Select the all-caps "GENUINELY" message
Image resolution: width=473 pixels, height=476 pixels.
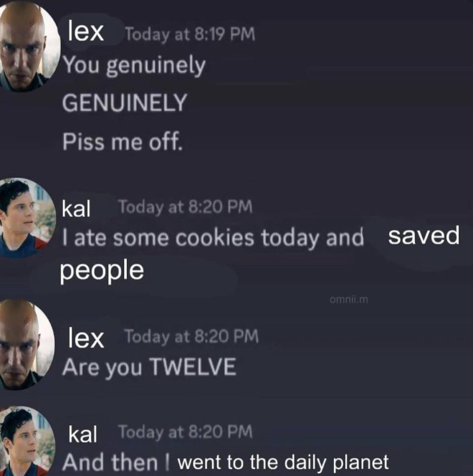[125, 103]
